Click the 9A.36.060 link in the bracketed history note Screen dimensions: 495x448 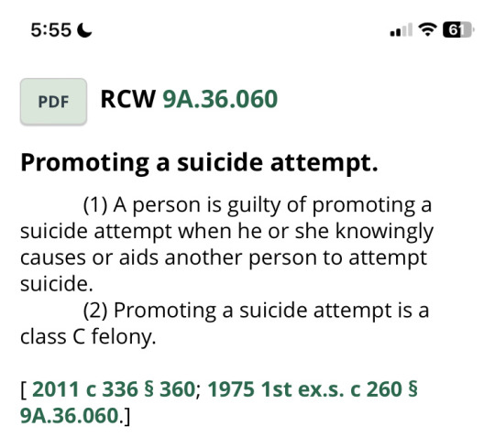coord(70,415)
